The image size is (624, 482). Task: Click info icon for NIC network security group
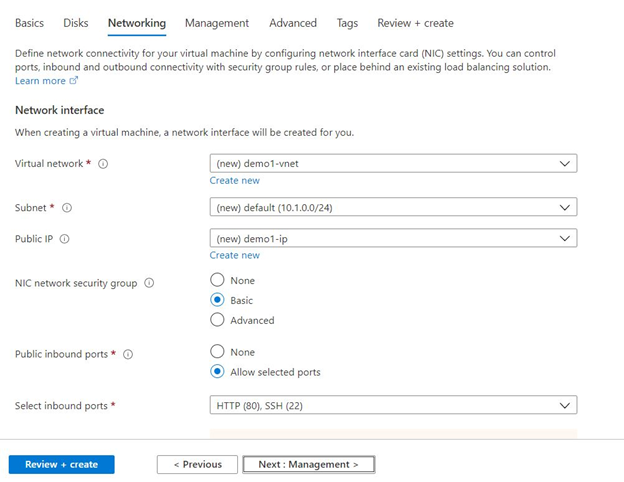149,283
